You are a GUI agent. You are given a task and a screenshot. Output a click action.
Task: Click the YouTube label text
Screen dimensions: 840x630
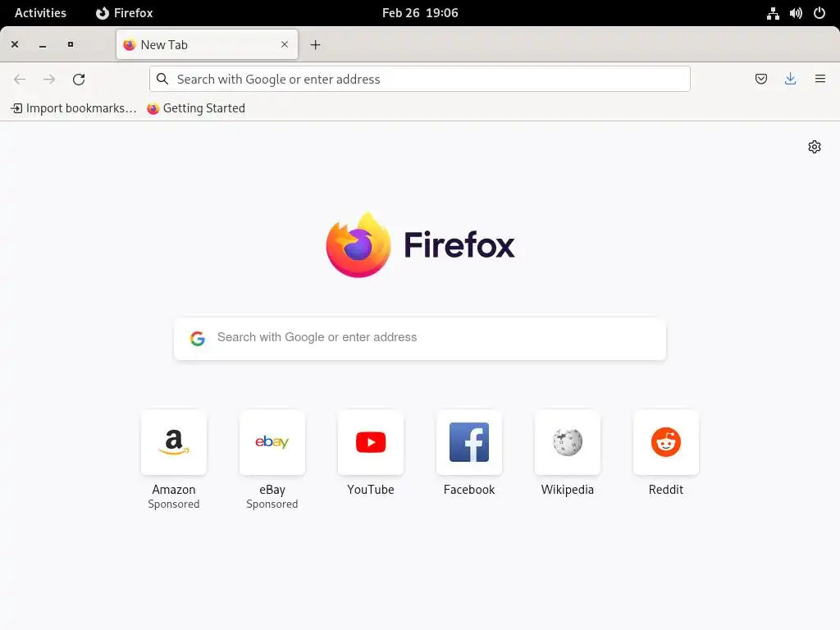tap(371, 490)
